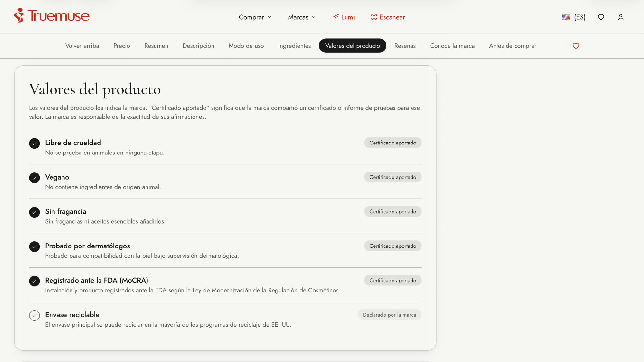Viewport: 644px width, 362px height.
Task: Click the Lumi sparkle assistant link
Action: tap(344, 17)
